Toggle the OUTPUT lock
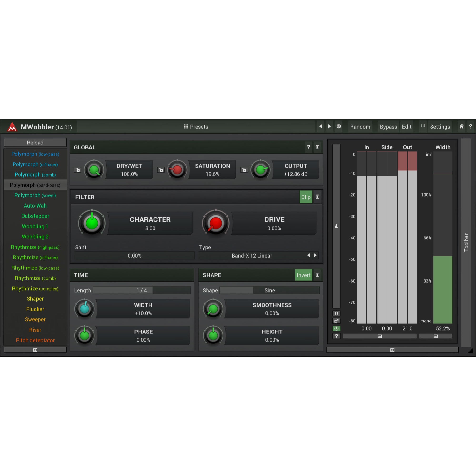 pyautogui.click(x=244, y=170)
